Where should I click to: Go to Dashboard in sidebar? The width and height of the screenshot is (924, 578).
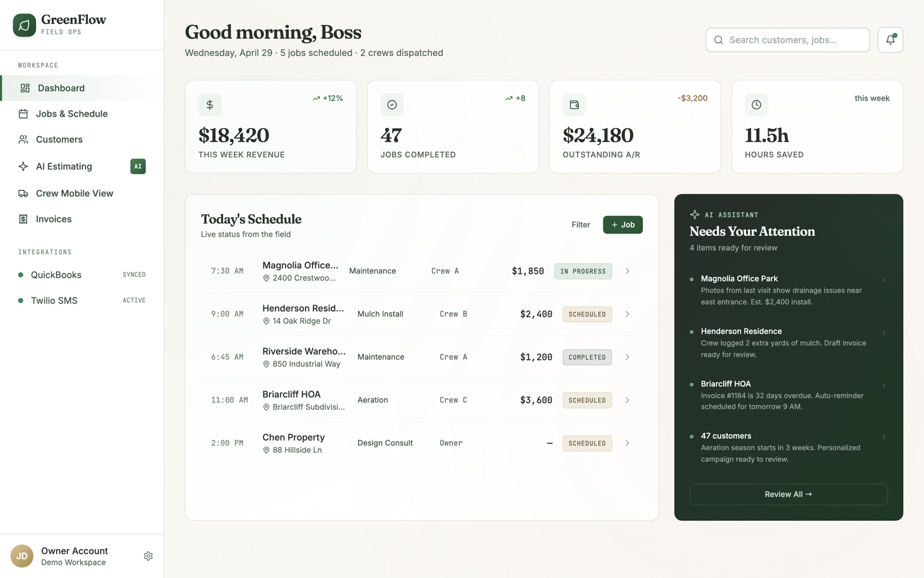(x=82, y=88)
